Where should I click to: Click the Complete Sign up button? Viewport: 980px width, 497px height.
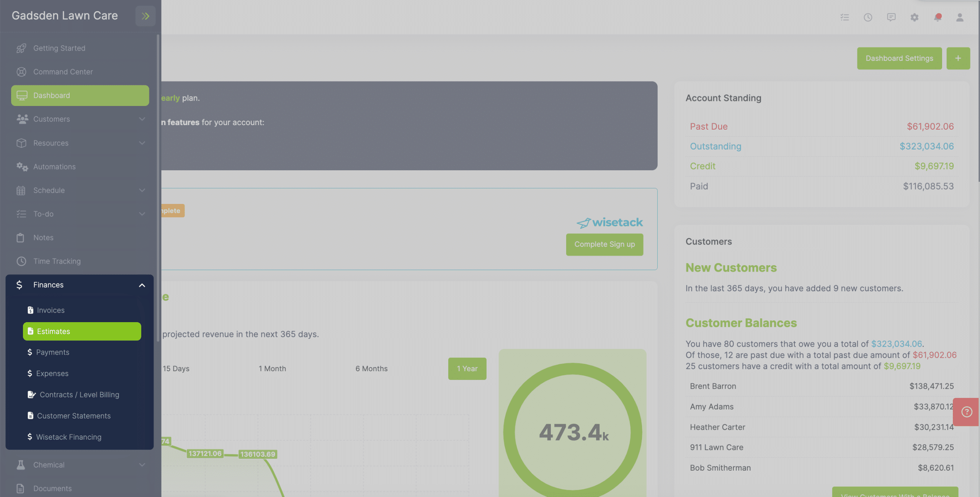tap(604, 244)
